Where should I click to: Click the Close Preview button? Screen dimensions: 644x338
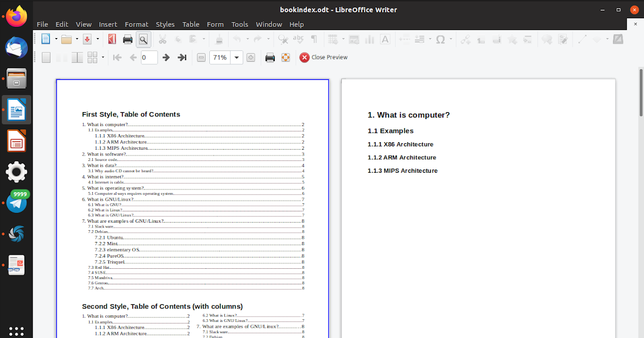tap(323, 57)
